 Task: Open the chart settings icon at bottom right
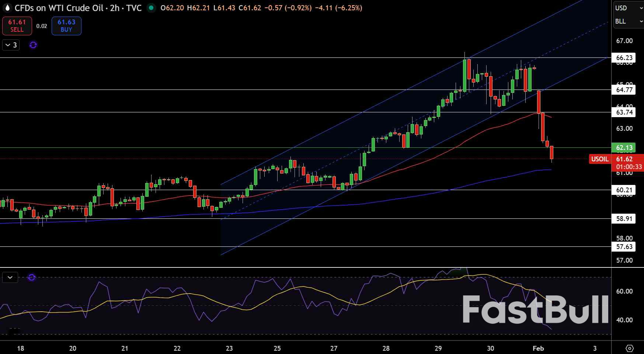click(629, 348)
